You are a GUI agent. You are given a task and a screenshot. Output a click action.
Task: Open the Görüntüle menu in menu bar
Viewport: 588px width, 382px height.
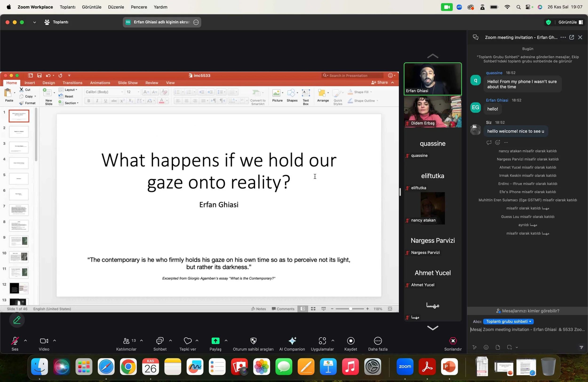tap(91, 7)
